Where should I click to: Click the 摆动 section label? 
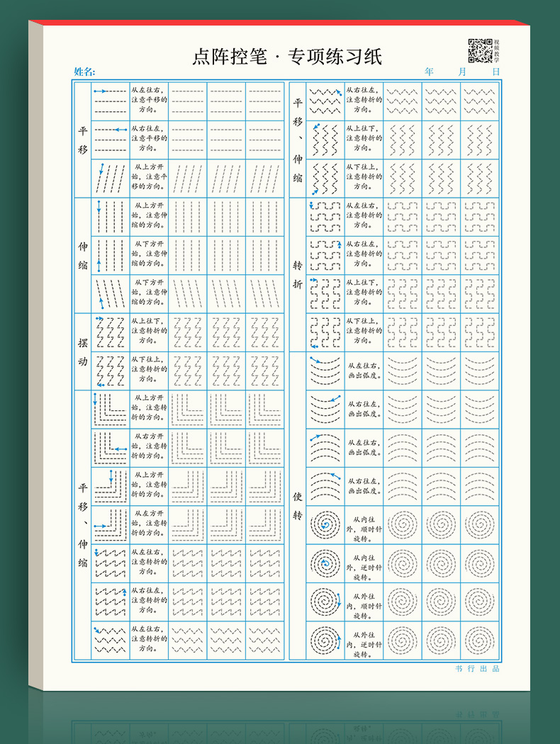pyautogui.click(x=82, y=351)
